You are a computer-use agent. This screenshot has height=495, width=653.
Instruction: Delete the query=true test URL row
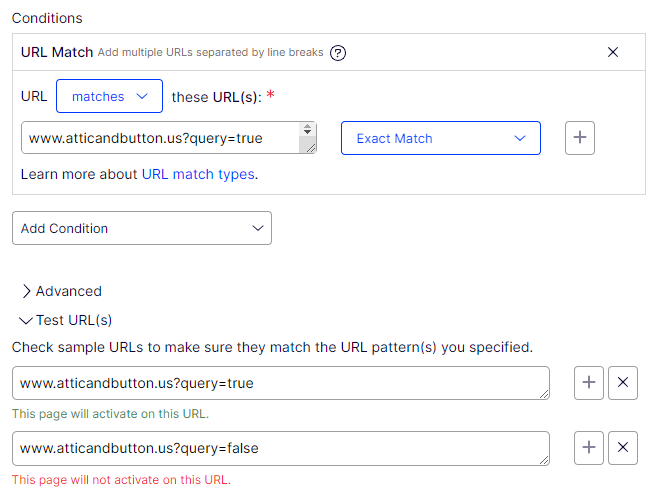[623, 383]
